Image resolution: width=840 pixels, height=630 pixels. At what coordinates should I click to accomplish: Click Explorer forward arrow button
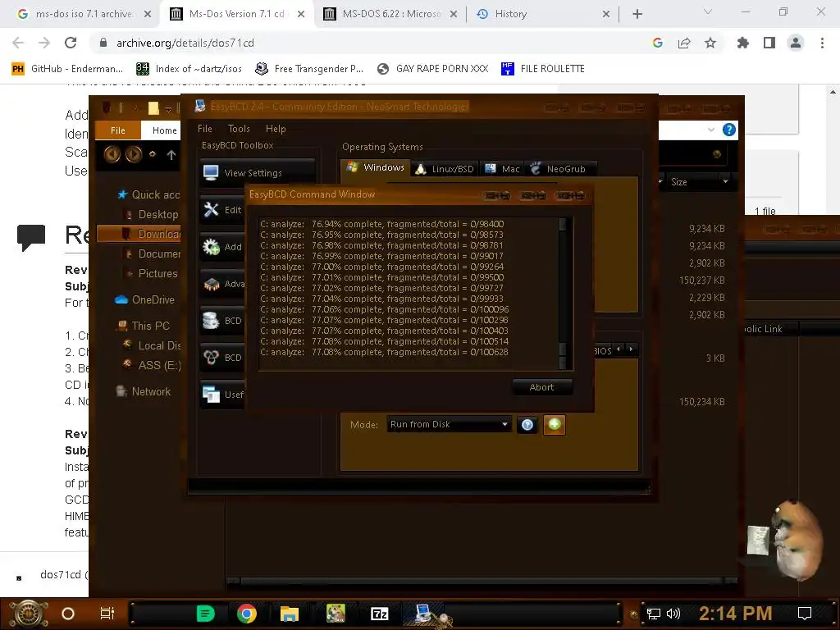[134, 154]
